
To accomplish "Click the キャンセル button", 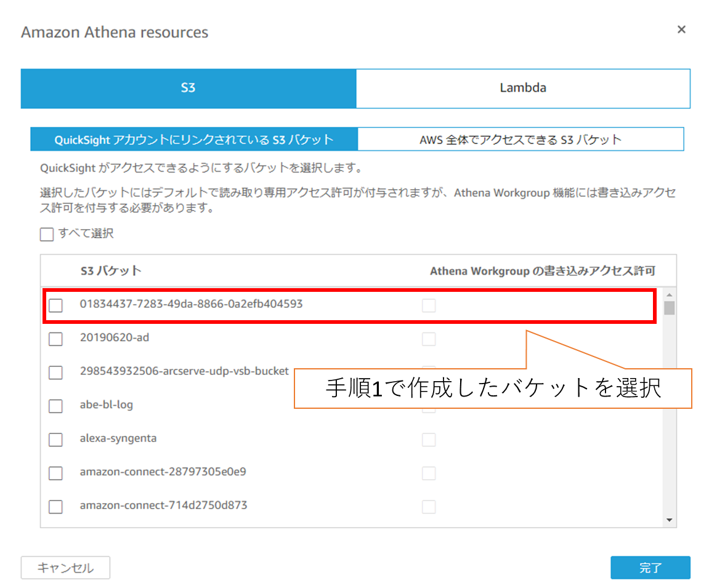I will point(65,568).
